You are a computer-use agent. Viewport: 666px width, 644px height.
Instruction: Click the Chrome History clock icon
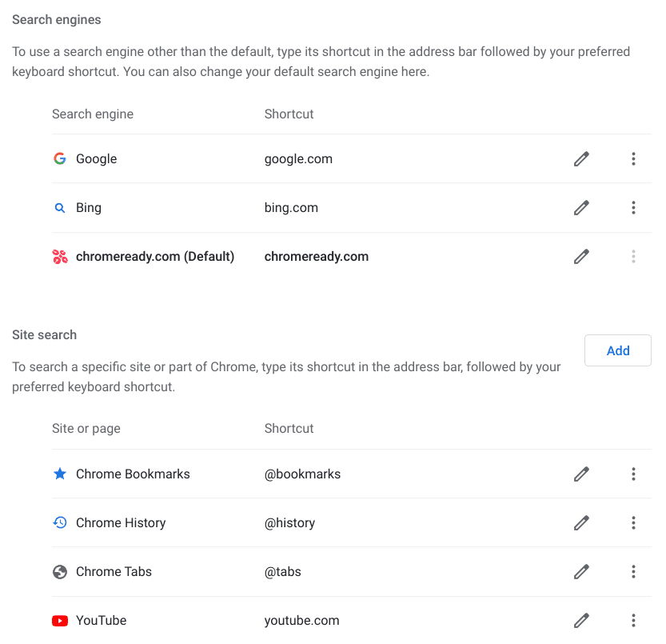coord(60,522)
